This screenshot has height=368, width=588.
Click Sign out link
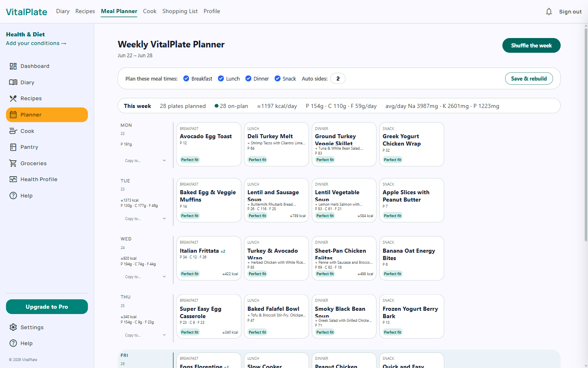point(570,11)
